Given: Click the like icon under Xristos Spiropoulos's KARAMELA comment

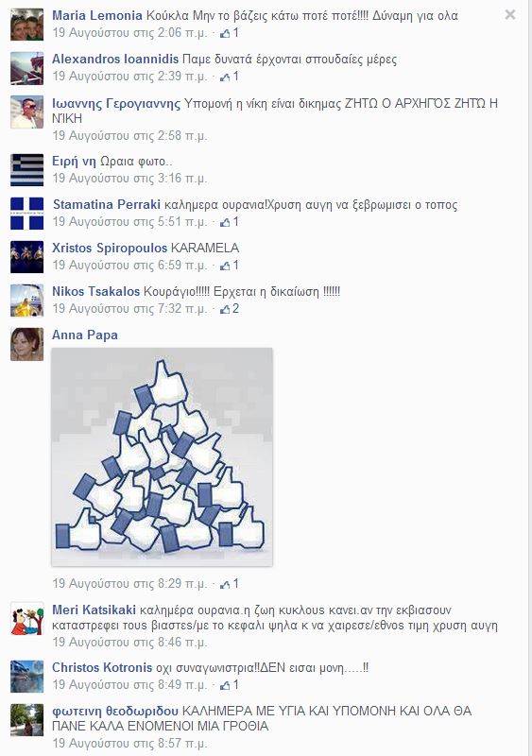Looking at the screenshot, I should (225, 266).
